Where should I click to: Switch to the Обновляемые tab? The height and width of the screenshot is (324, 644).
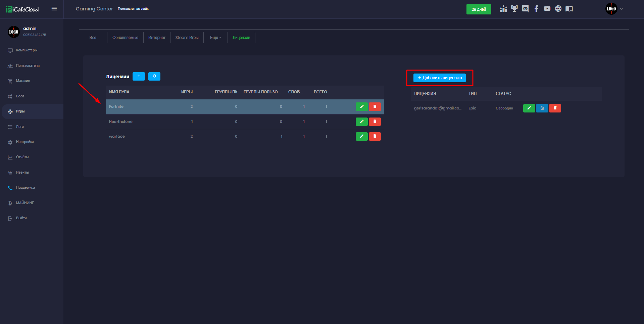[x=125, y=38]
